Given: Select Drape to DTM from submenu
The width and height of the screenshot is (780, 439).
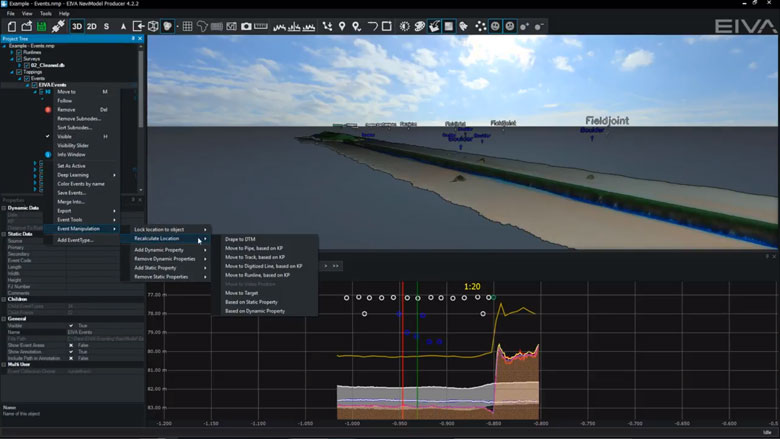Looking at the screenshot, I should [240, 239].
